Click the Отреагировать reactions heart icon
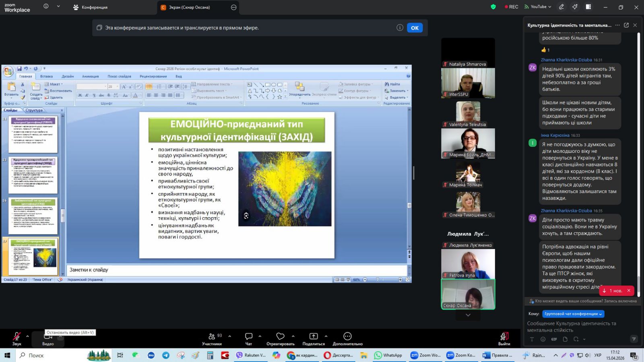The height and width of the screenshot is (362, 644). pos(280,336)
